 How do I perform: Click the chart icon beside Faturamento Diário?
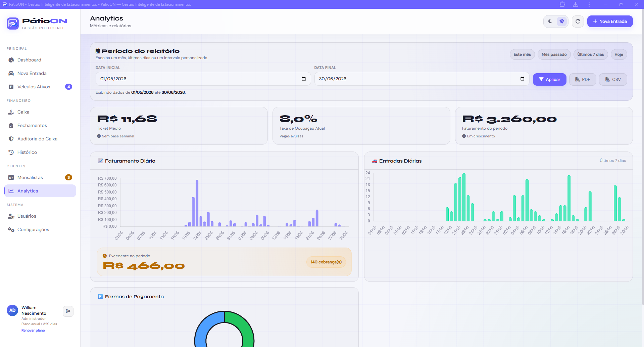pos(100,161)
